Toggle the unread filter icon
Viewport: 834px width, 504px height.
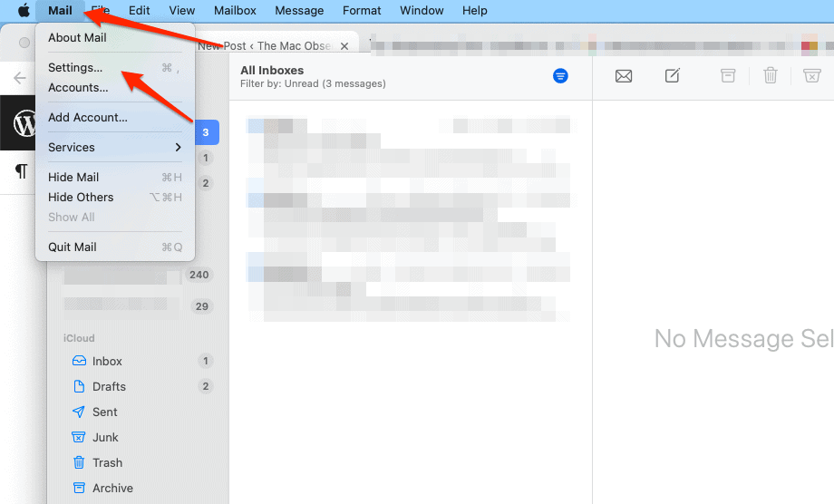560,76
